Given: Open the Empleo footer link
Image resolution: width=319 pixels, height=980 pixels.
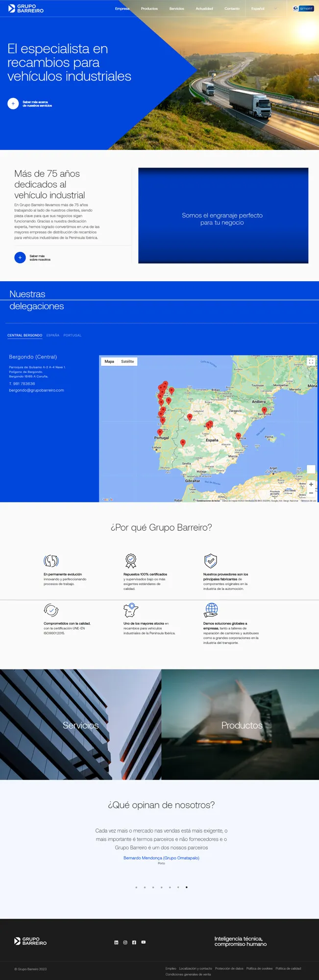Looking at the screenshot, I should point(171,969).
